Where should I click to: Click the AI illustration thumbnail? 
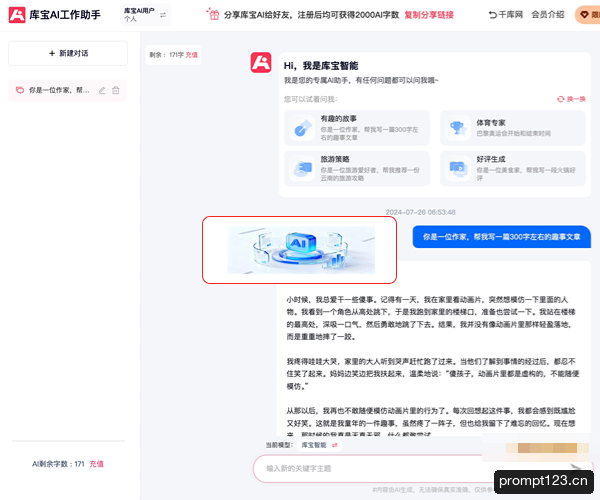tap(301, 250)
